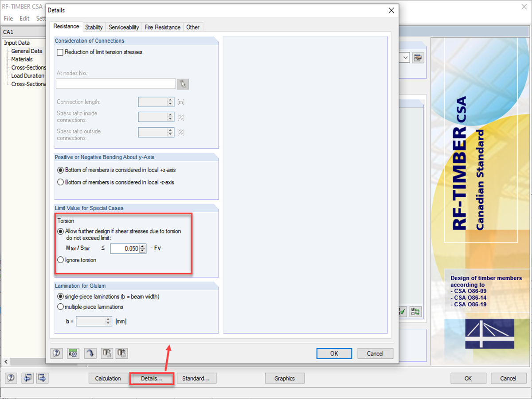Choose the Ignore torsion option
This screenshot has height=399, width=532.
tap(61, 260)
